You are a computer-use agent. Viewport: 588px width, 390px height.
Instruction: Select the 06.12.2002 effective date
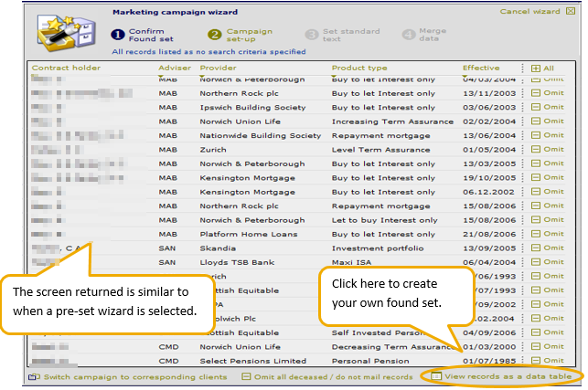[x=488, y=192]
